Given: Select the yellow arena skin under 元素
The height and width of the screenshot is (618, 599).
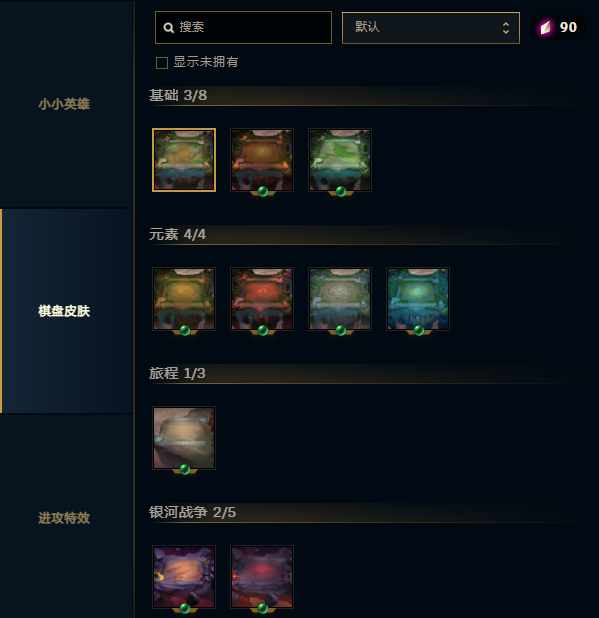Looking at the screenshot, I should tap(184, 299).
